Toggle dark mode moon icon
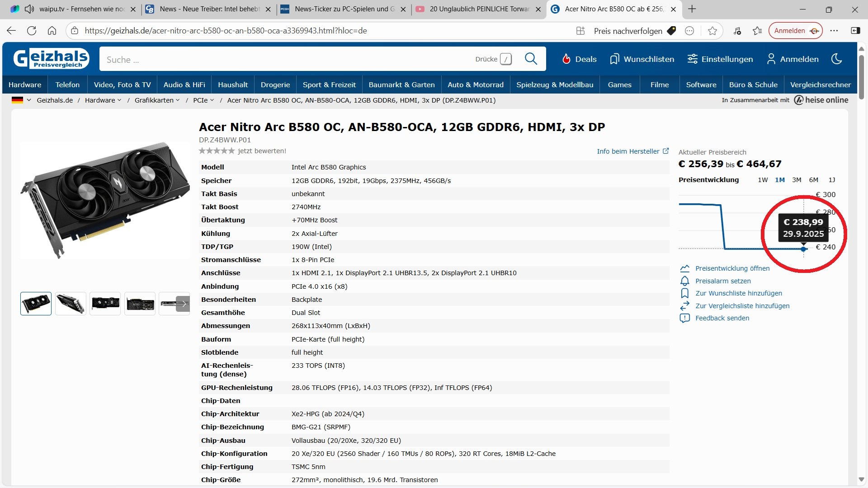The image size is (868, 488). (x=836, y=59)
